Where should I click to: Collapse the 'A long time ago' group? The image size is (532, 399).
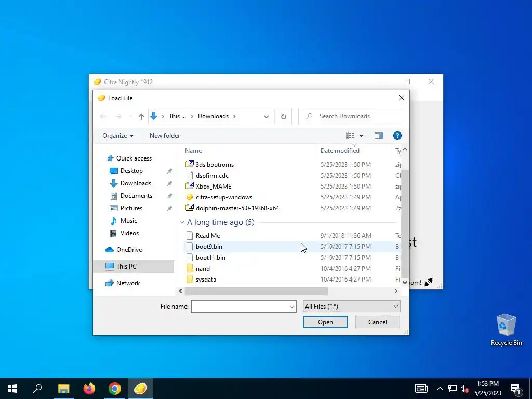[182, 222]
